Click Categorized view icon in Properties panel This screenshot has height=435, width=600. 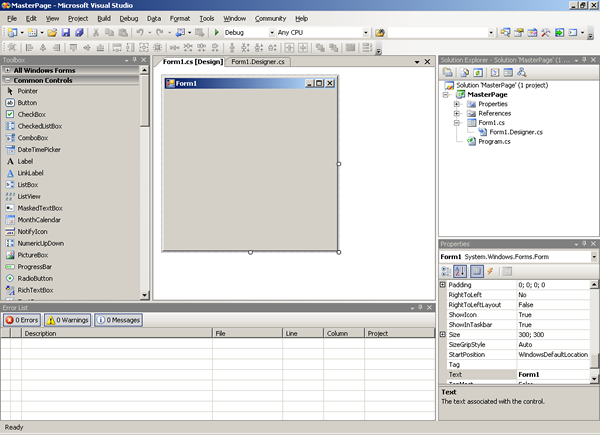(x=446, y=271)
